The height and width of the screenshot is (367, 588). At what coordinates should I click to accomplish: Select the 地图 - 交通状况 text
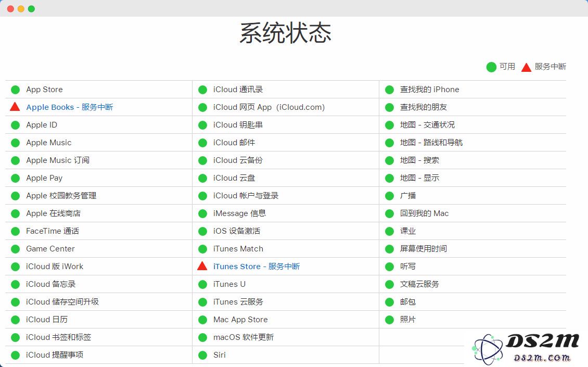click(x=427, y=124)
